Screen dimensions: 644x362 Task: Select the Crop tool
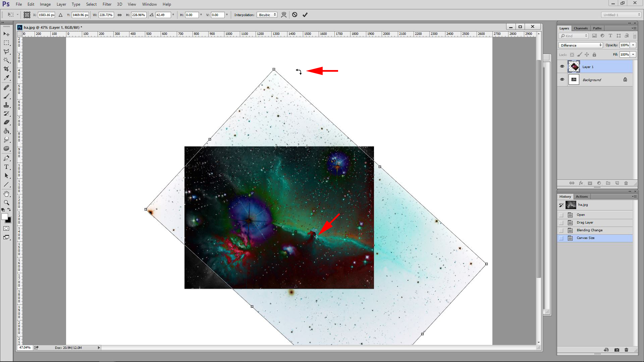6,69
